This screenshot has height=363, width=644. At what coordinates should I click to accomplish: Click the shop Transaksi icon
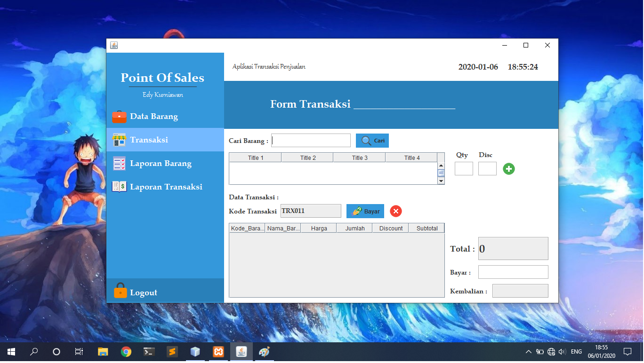click(x=120, y=140)
